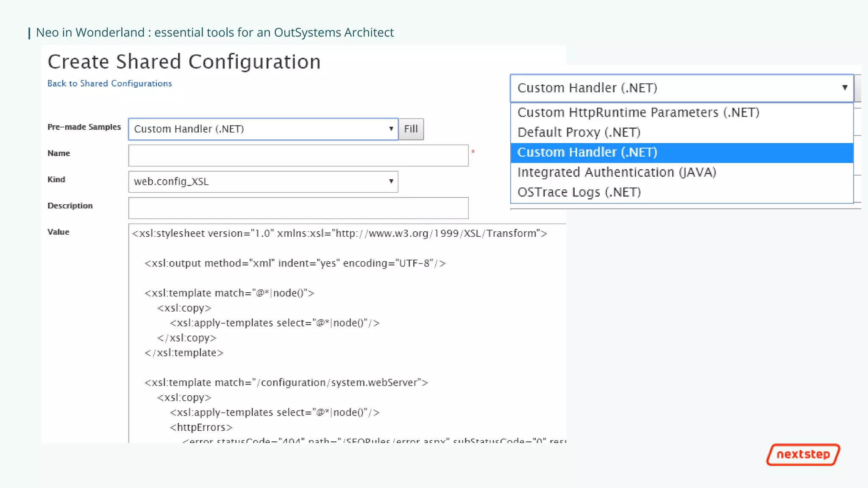Click the nextstep logo
868x488 pixels.
coord(803,455)
